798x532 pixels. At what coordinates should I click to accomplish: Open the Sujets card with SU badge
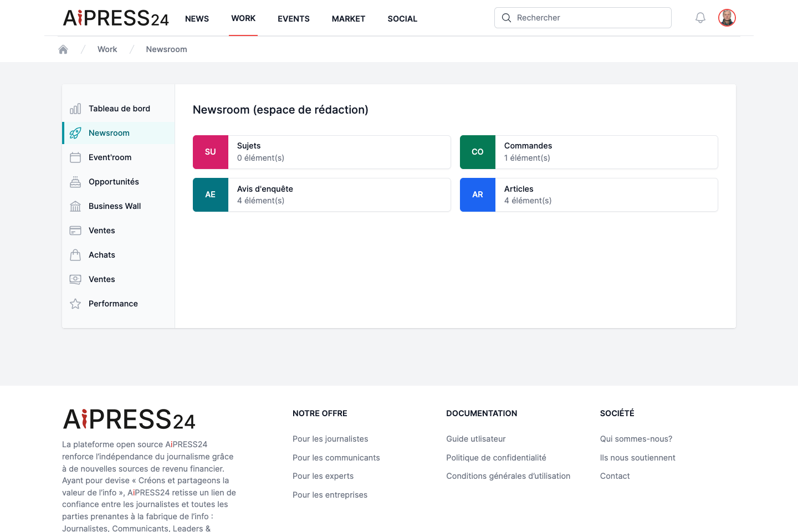click(322, 152)
